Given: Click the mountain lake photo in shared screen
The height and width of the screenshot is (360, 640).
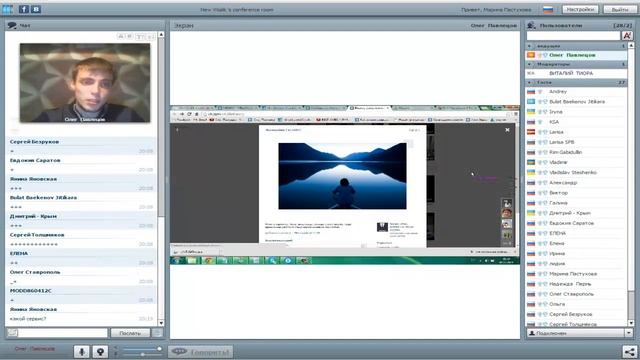Looking at the screenshot, I should (342, 176).
